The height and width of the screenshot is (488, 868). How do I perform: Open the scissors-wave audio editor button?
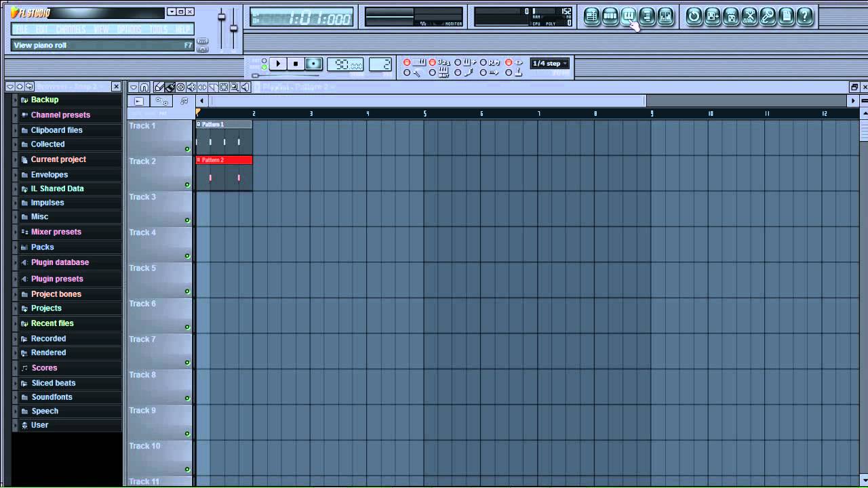click(749, 16)
